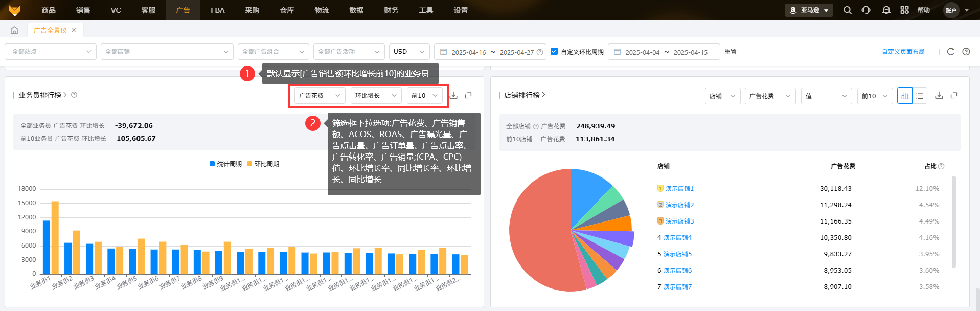The width and height of the screenshot is (980, 311).
Task: Open the 广告 menu in top navigation
Action: (x=183, y=10)
